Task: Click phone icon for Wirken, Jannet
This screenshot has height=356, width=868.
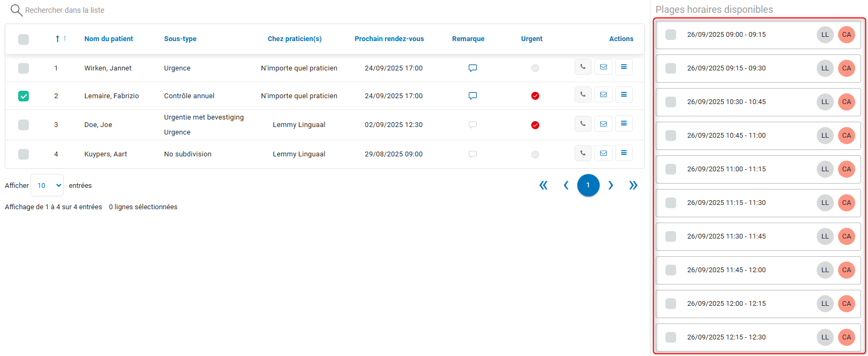Action: coord(583,67)
